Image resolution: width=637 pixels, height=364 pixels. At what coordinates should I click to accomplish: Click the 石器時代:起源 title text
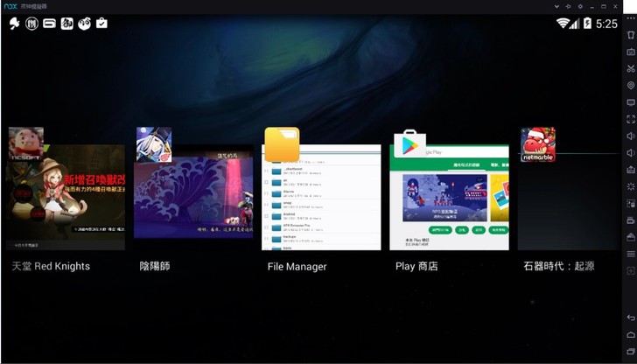(x=559, y=266)
